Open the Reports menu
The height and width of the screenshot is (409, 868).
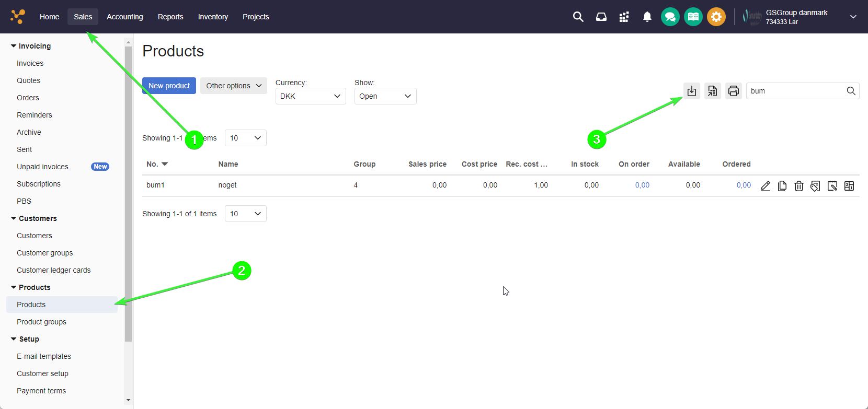tap(170, 17)
